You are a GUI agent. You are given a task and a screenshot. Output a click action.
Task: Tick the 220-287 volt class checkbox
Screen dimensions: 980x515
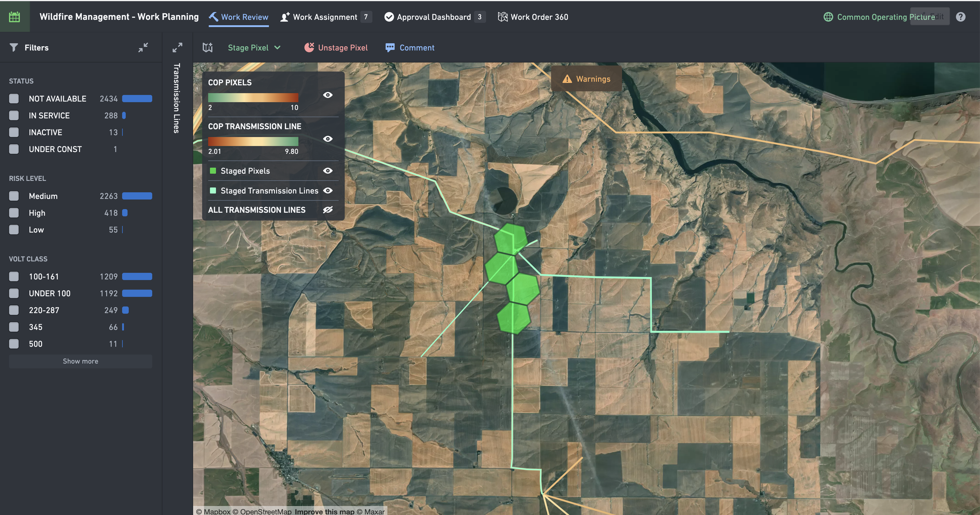point(14,310)
